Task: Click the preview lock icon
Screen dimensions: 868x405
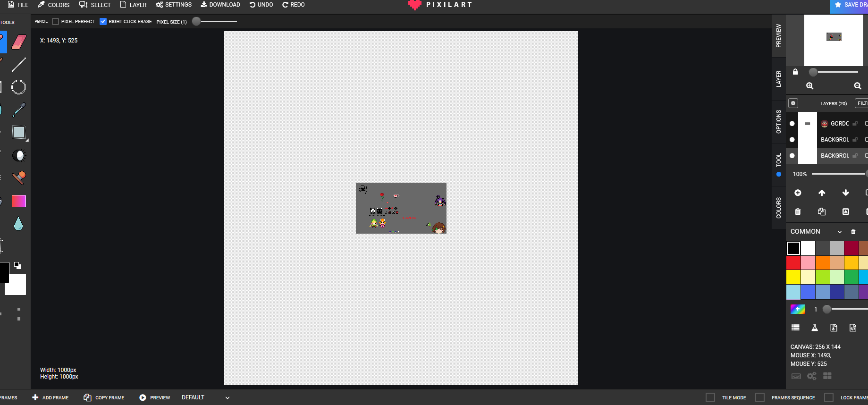Action: pos(795,72)
